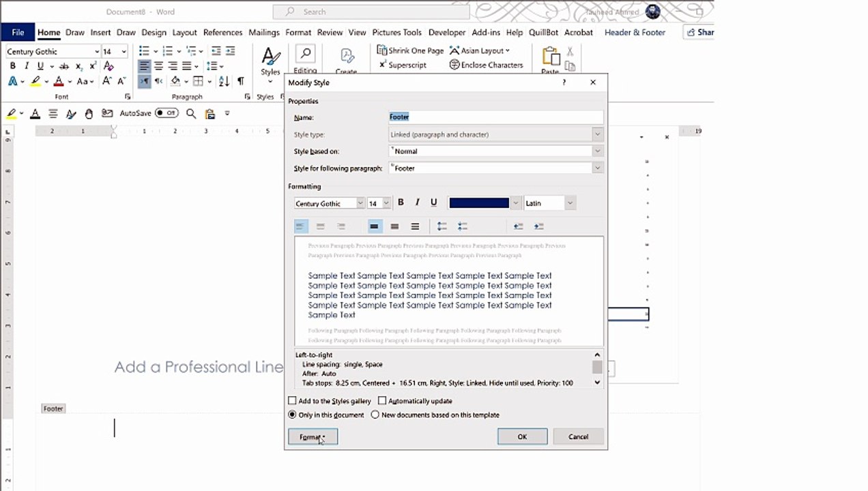The image size is (868, 491).
Task: Click Quick Access magnifier search icon
Action: pyautogui.click(x=191, y=113)
